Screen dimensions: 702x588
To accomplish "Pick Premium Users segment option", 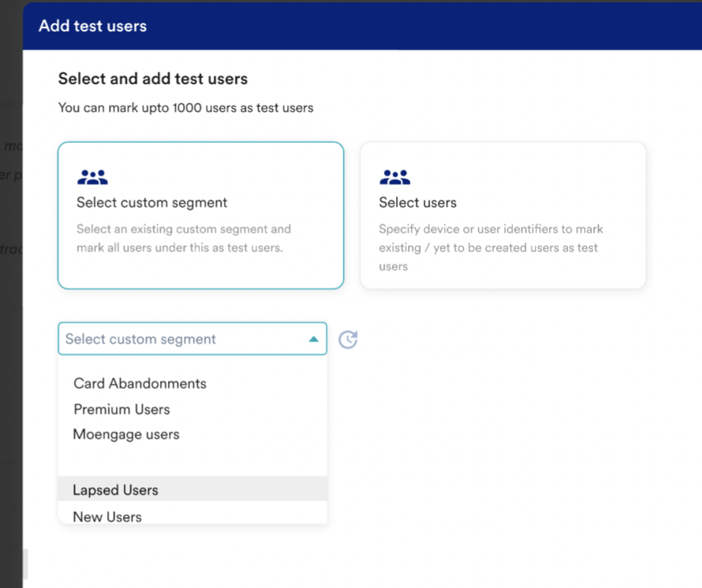I will click(x=121, y=409).
